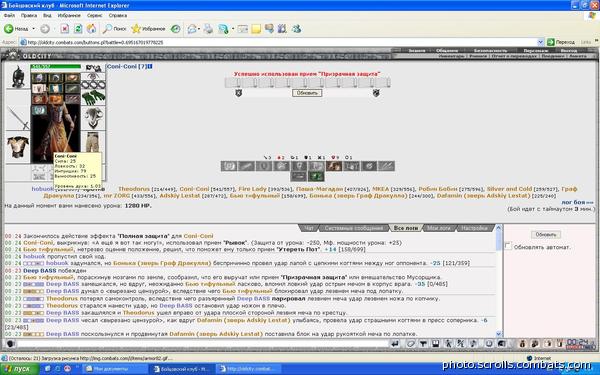
Task: Open the Mail toolbar dropdown arrow
Action: pos(199,29)
